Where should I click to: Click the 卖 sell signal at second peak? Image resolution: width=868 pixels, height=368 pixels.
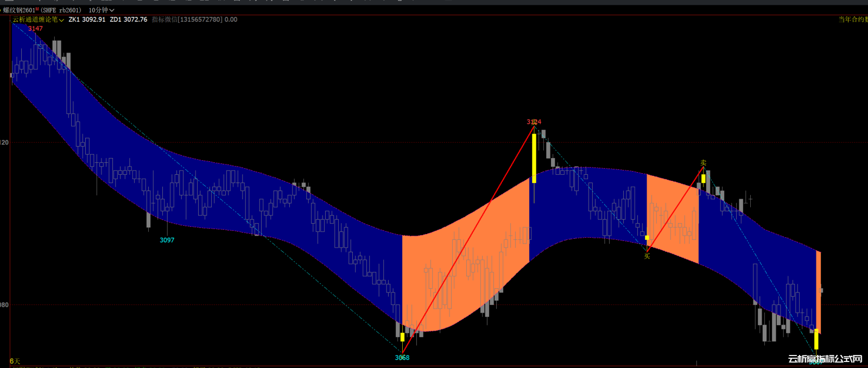click(x=703, y=163)
